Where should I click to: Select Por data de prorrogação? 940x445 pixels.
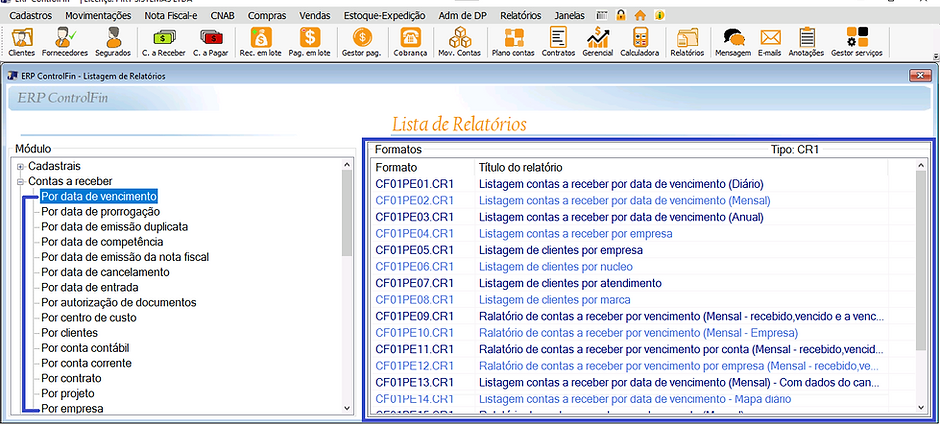click(100, 212)
